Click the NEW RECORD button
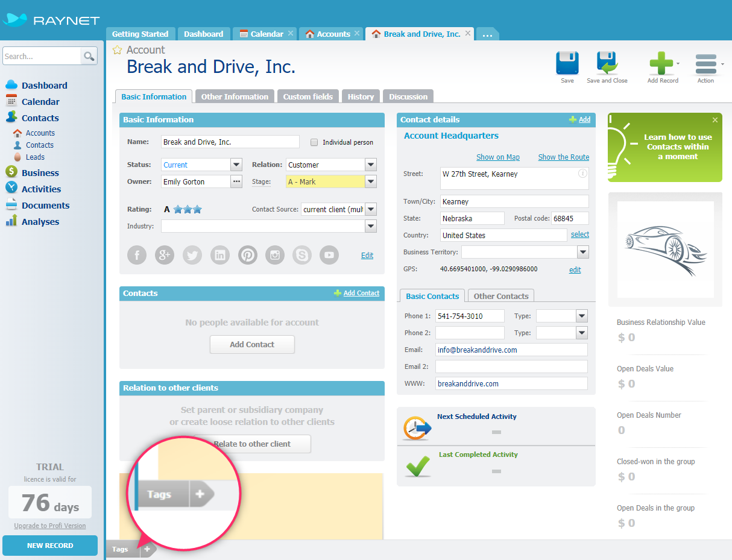This screenshot has height=560, width=732. [50, 546]
